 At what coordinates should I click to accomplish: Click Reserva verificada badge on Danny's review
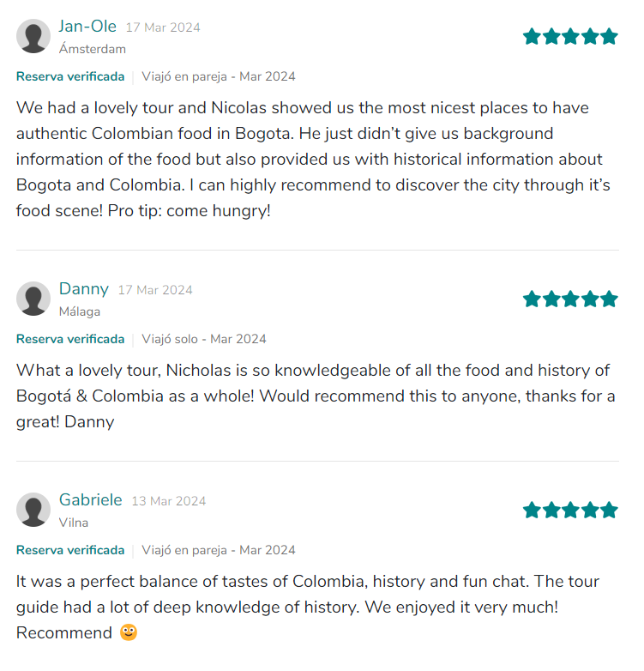coord(70,339)
